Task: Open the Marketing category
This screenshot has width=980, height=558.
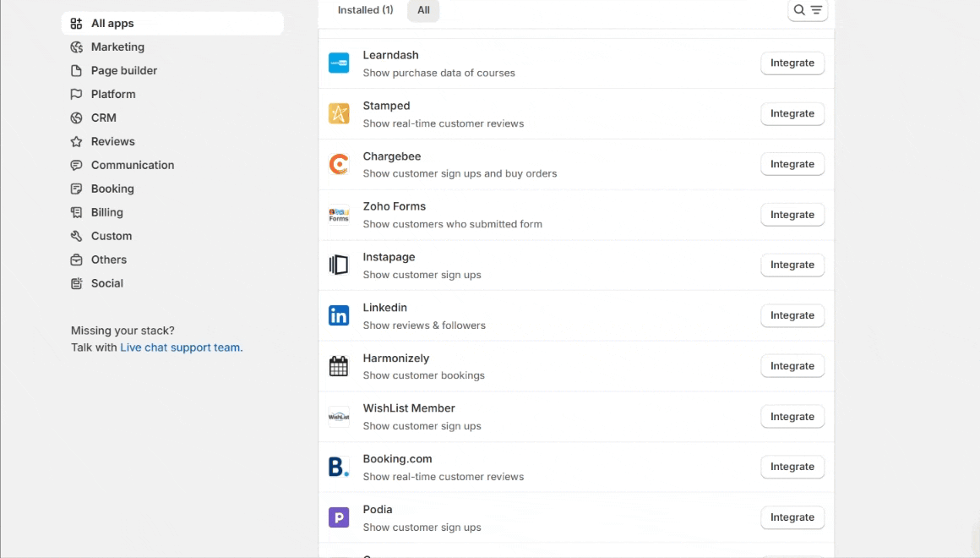Action: click(x=117, y=47)
